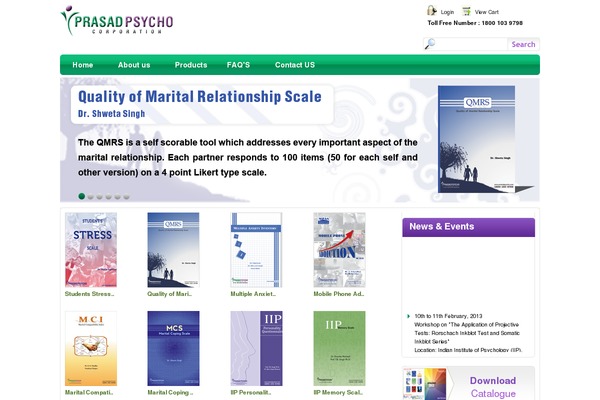
Task: Select the second banner slide dot
Action: (x=91, y=196)
